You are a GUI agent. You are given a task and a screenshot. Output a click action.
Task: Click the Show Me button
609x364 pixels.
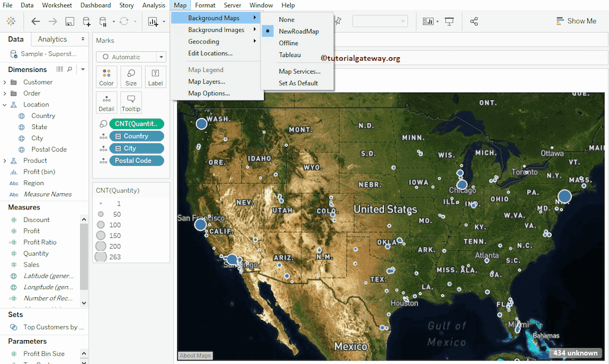point(576,20)
